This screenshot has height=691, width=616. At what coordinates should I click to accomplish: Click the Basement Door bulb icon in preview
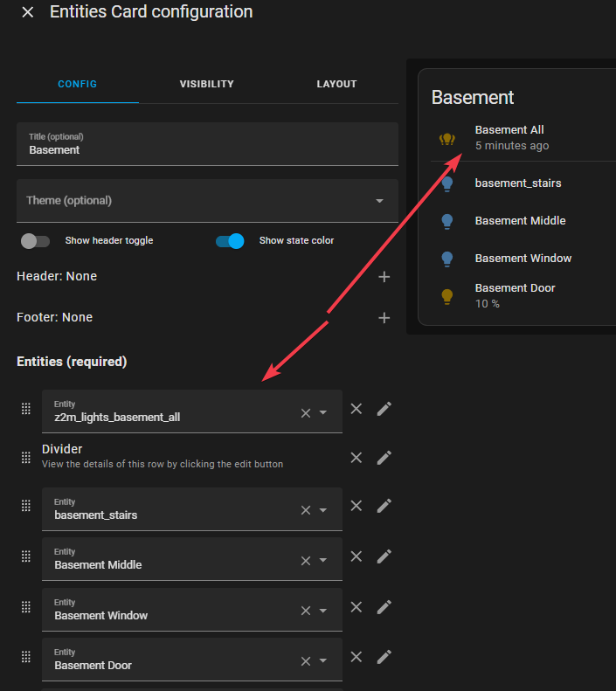click(x=447, y=296)
